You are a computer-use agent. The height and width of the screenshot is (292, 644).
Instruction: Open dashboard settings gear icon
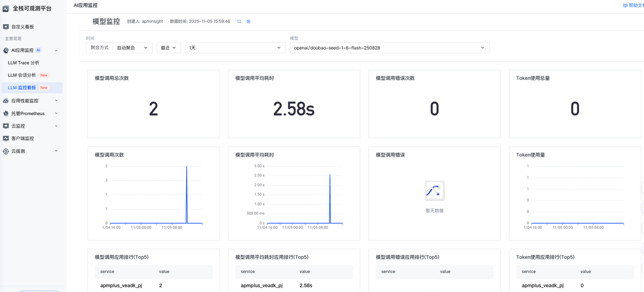pyautogui.click(x=249, y=22)
